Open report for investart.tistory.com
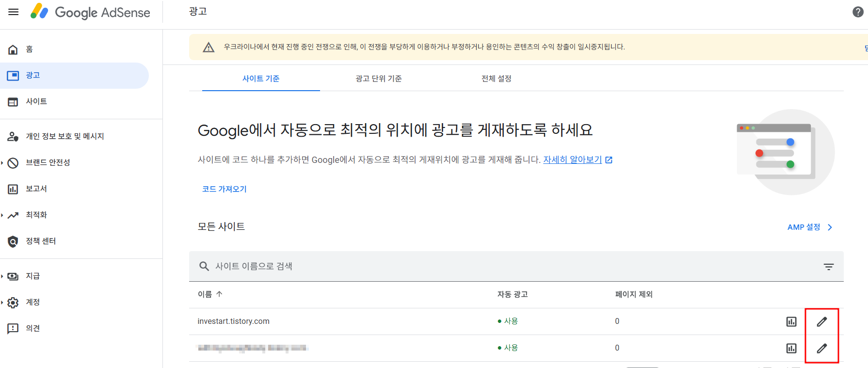 point(791,321)
